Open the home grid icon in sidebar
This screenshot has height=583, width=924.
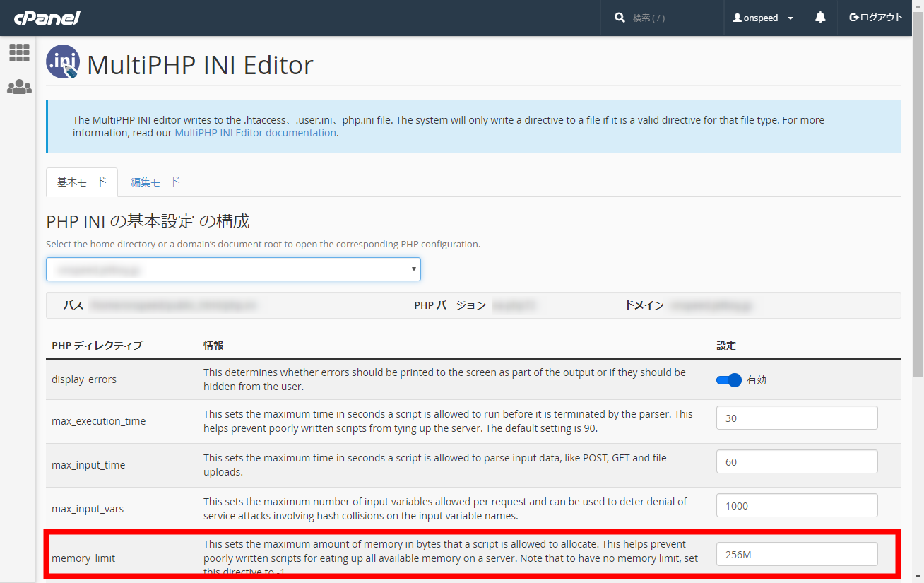(19, 52)
